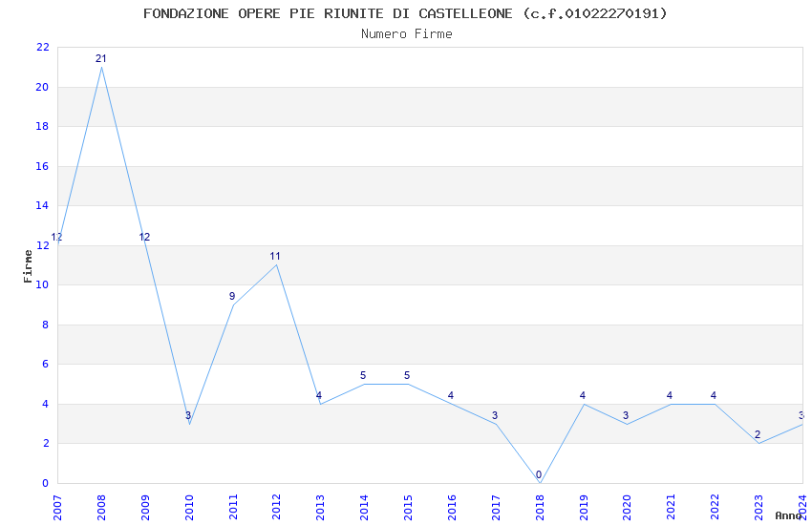Click the 2007 year label on x-axis
Screen dimensions: 812x525
[x=57, y=508]
